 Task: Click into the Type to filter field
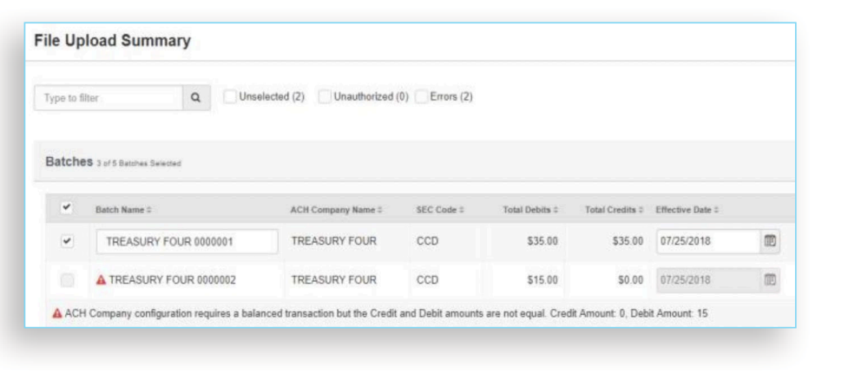coord(108,98)
